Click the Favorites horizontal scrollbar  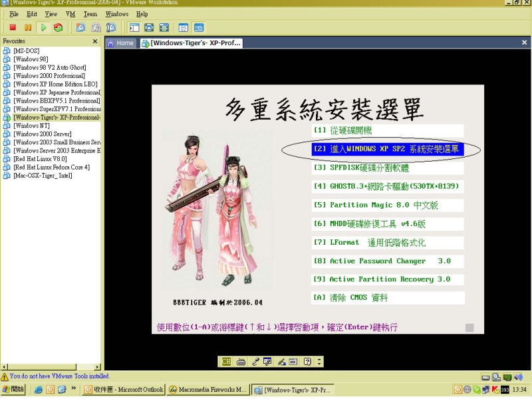[42, 367]
